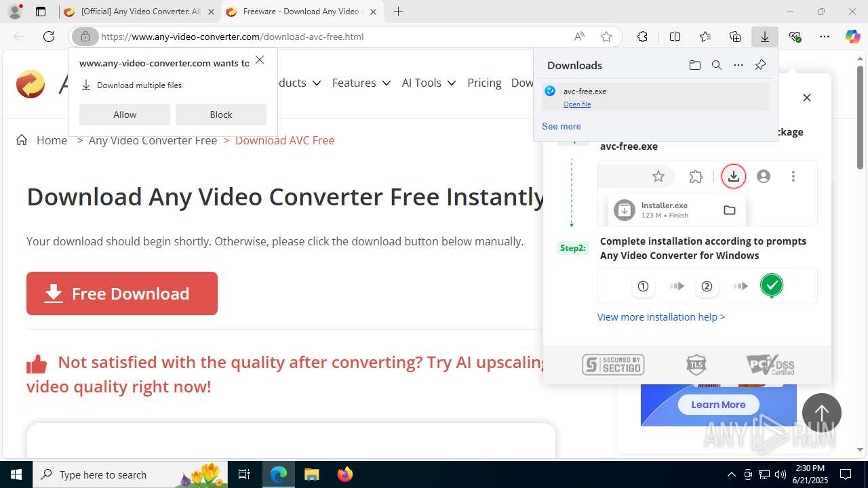The image size is (868, 488).
Task: Open a new browser tab
Action: point(399,12)
